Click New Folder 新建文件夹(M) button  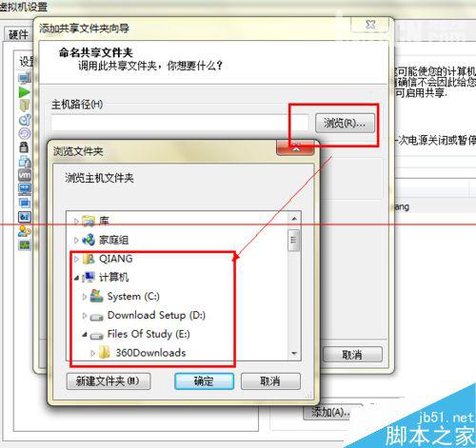tap(109, 380)
